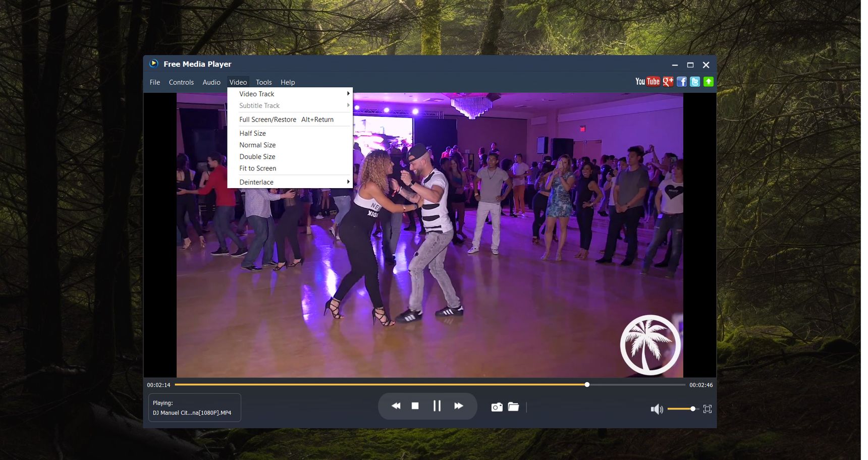Expand the Video Track submenu

tap(290, 94)
